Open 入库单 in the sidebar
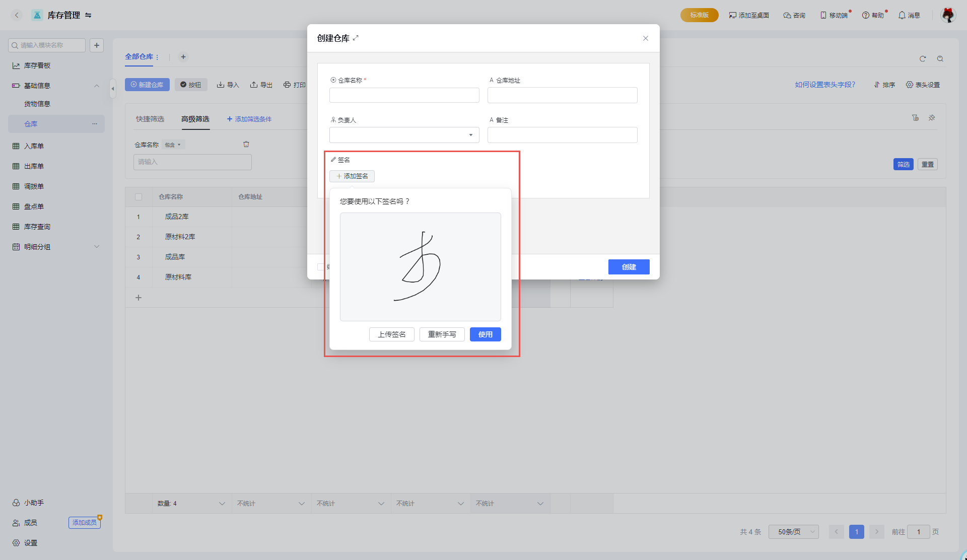Image resolution: width=967 pixels, height=560 pixels. [34, 146]
